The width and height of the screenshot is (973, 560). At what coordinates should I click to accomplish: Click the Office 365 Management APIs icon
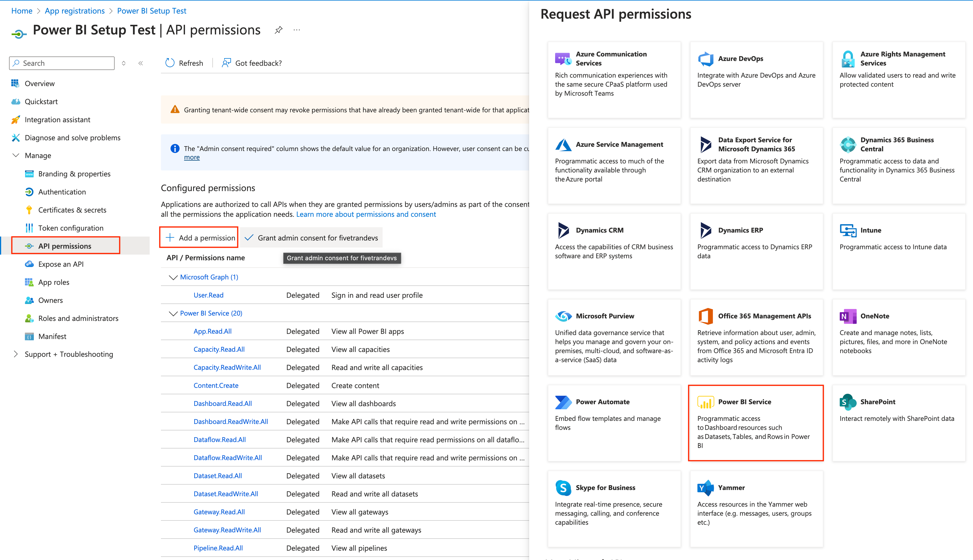(x=706, y=316)
